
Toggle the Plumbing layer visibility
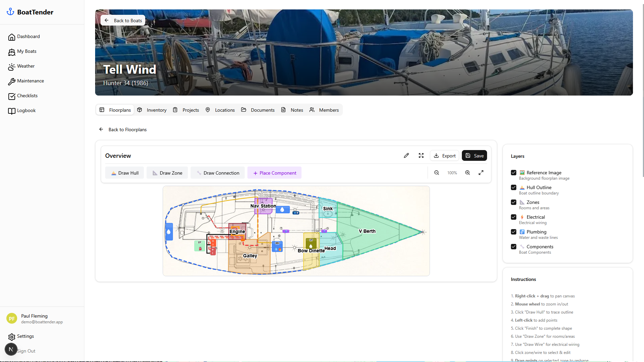point(513,232)
